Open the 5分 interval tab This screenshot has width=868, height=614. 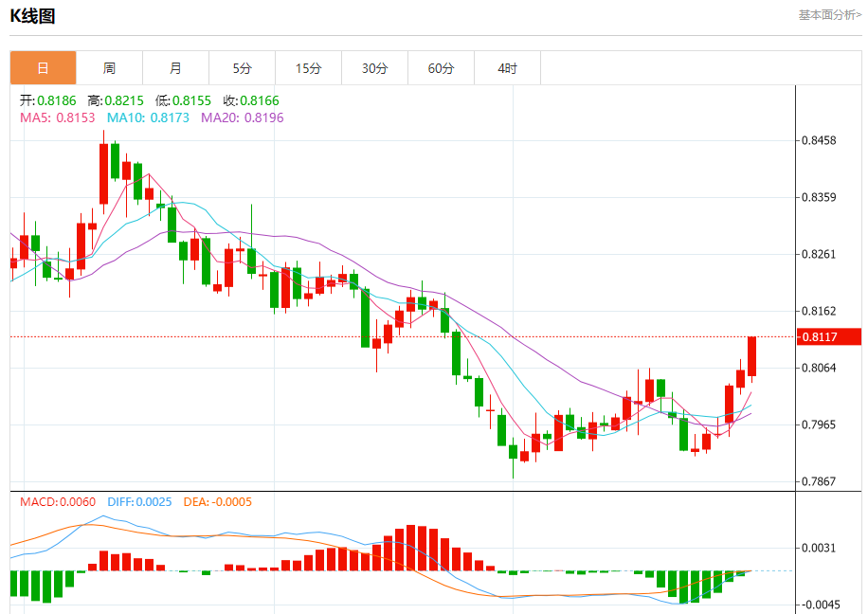pos(243,68)
